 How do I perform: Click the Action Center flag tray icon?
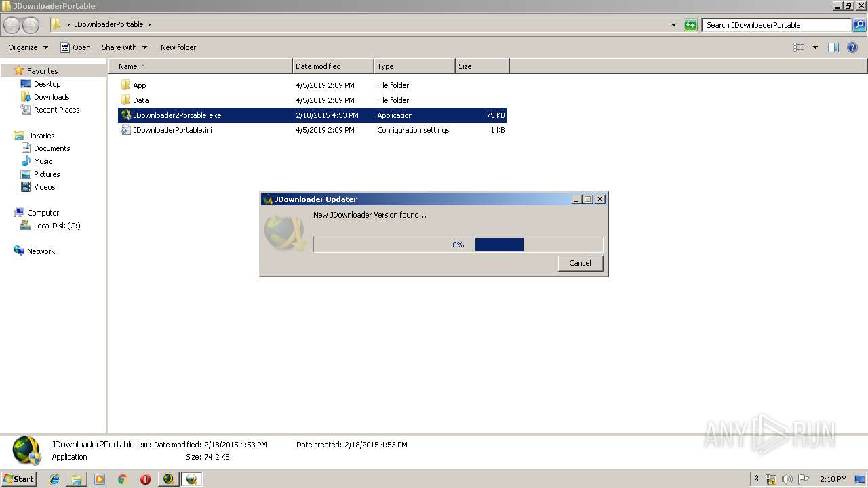(x=804, y=479)
